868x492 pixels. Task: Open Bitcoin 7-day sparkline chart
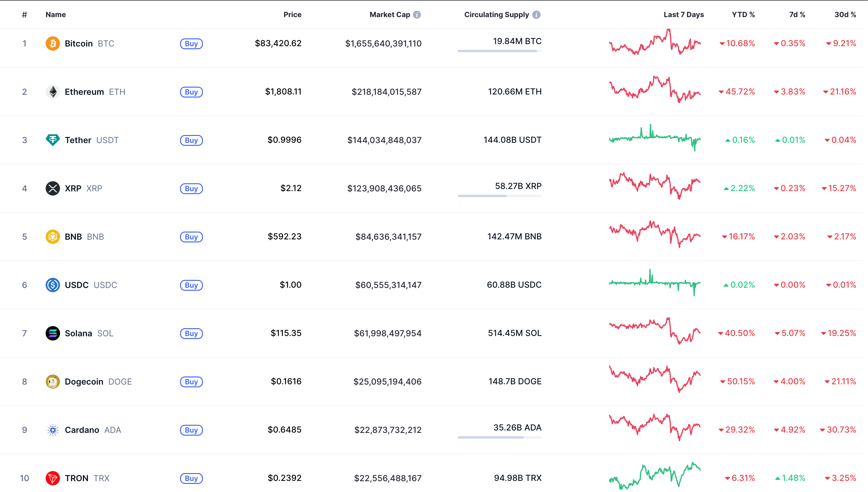[655, 42]
